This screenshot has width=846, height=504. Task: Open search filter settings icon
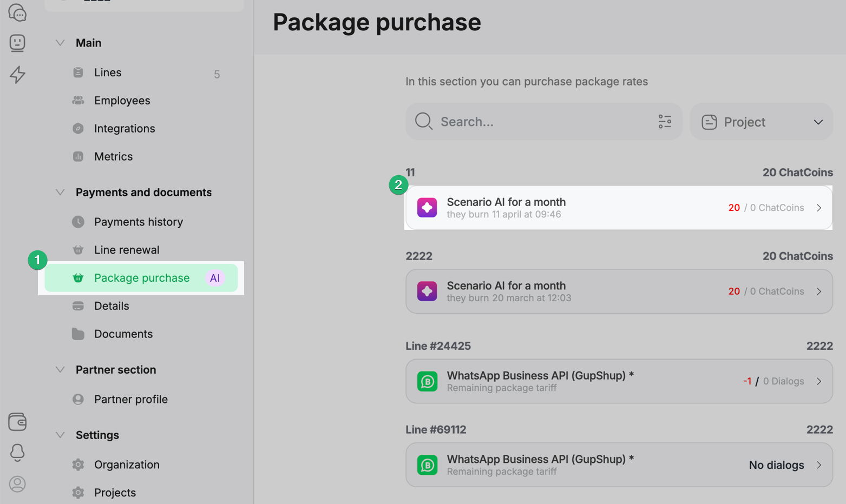(665, 122)
